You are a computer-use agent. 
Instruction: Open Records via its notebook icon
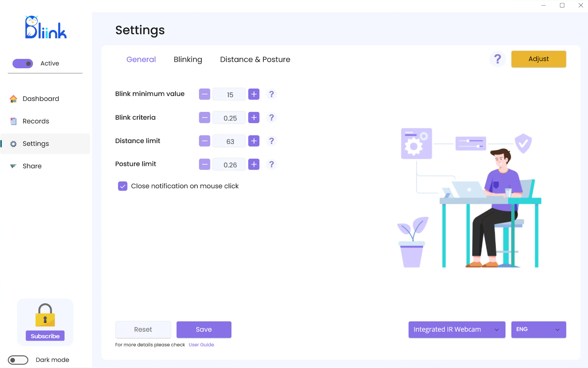tap(13, 121)
